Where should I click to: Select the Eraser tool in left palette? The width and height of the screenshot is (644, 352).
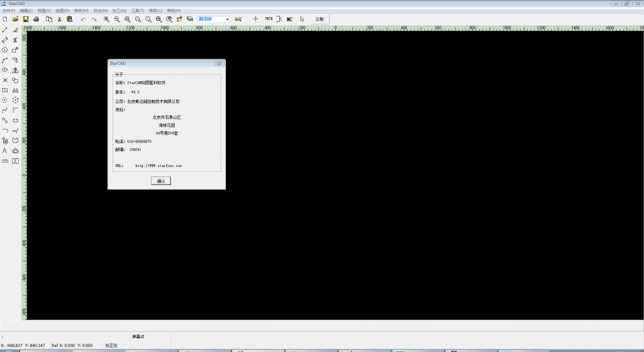point(15,30)
